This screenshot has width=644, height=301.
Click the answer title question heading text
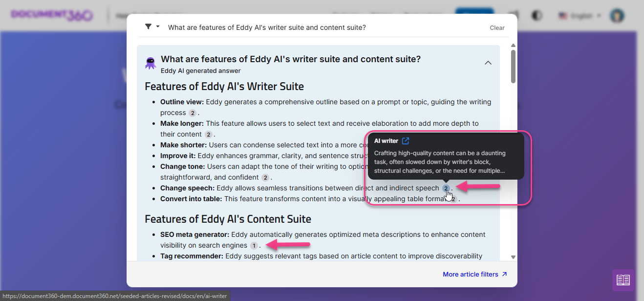click(291, 59)
